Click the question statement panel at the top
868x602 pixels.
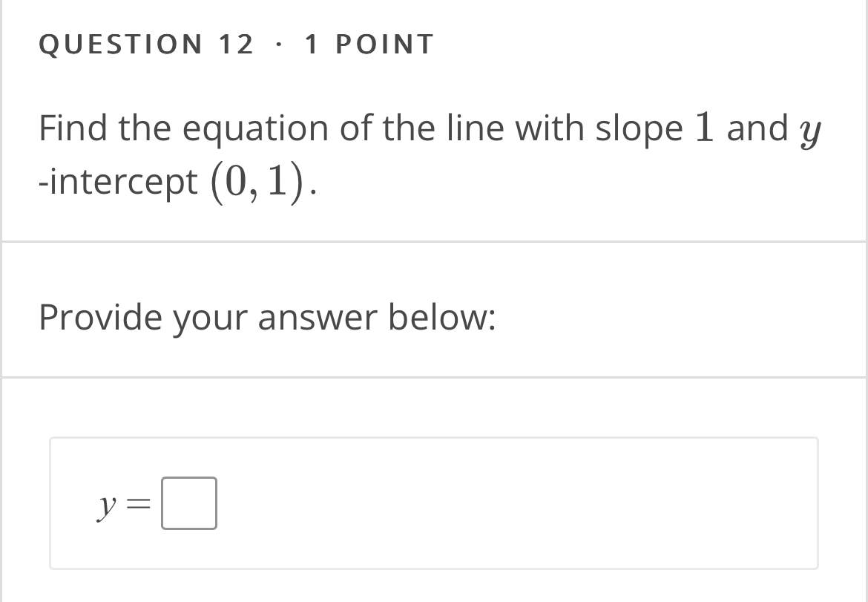coord(434,119)
